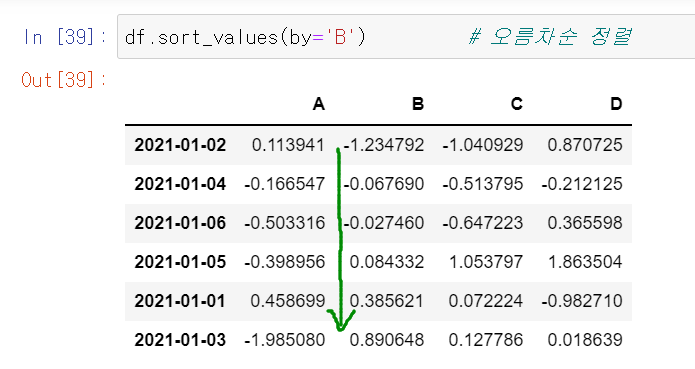Viewport: 695px width, 369px height.
Task: Select index row 2021-01-01
Action: (x=180, y=301)
